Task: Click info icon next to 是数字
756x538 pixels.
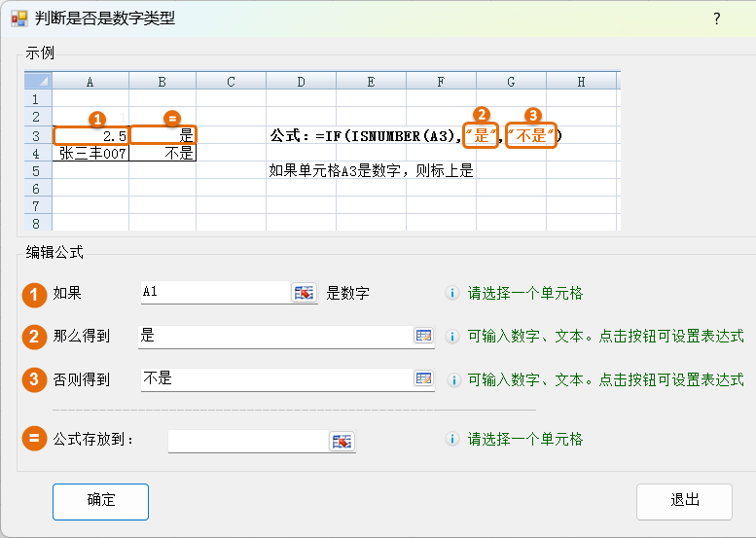Action: [452, 293]
